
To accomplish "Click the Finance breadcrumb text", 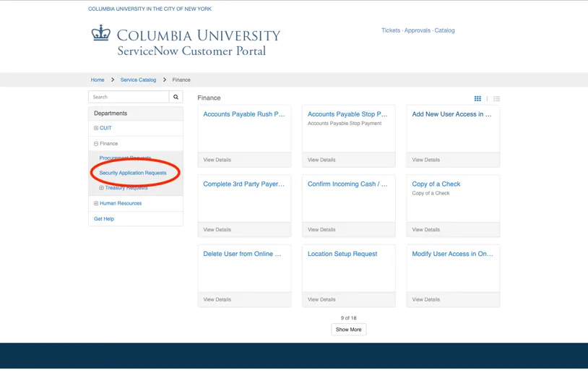I will [x=181, y=80].
